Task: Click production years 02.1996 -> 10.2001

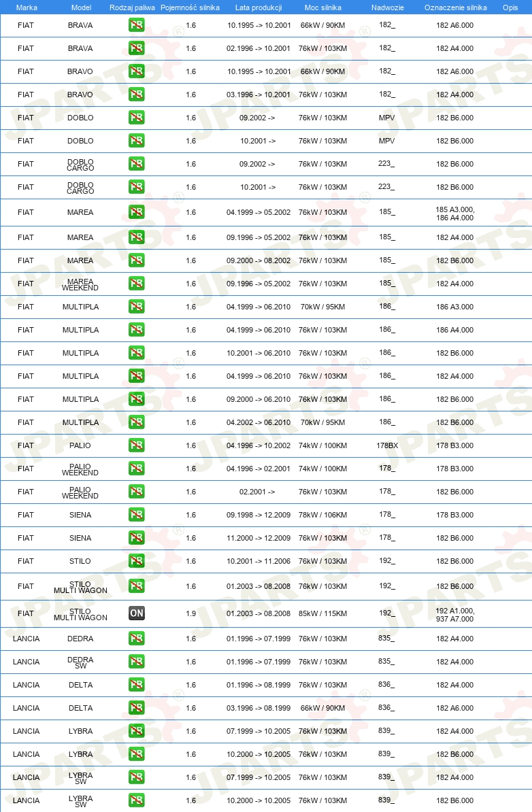Action: point(259,48)
